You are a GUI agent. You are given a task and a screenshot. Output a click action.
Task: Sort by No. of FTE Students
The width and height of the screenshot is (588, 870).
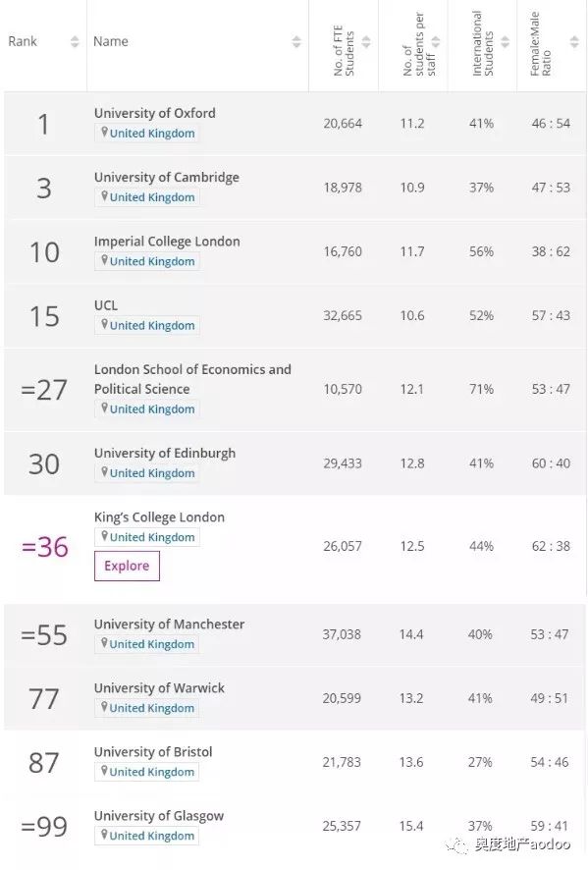[366, 41]
